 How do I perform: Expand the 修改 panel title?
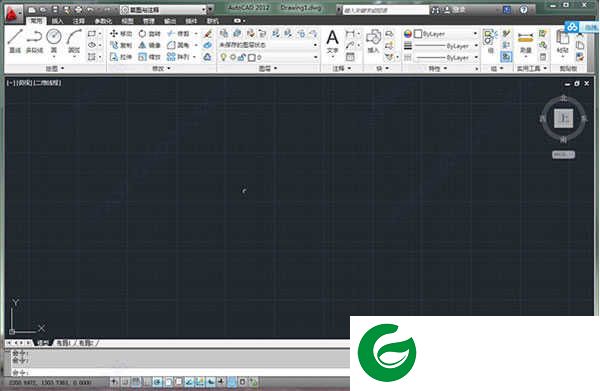pyautogui.click(x=161, y=68)
